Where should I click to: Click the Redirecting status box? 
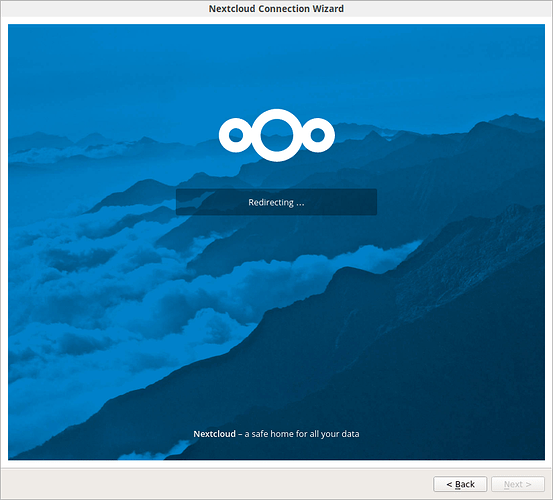pyautogui.click(x=276, y=202)
